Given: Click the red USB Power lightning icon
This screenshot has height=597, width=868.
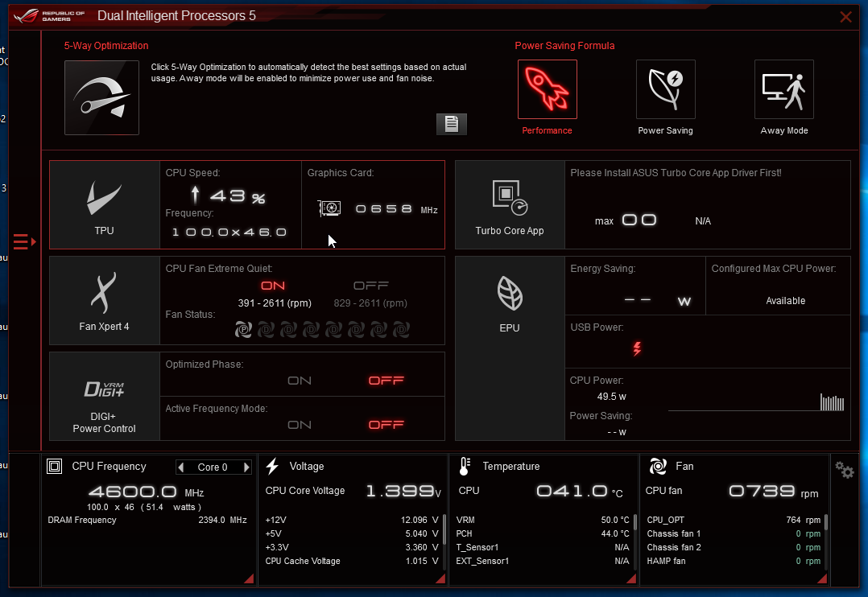Looking at the screenshot, I should [x=637, y=348].
